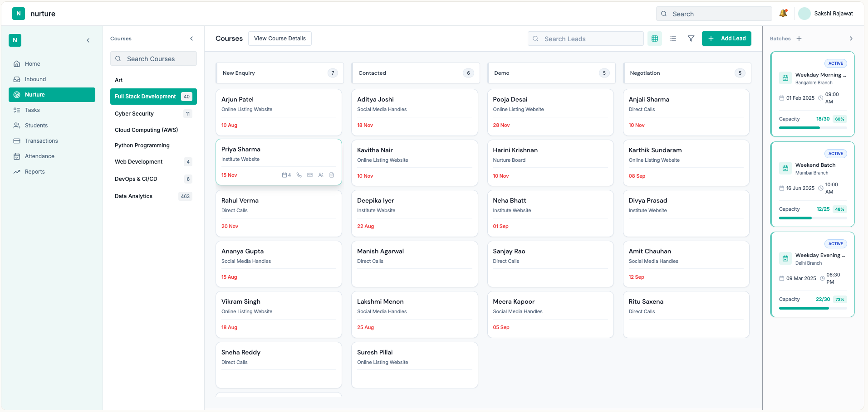The image size is (868, 412).
Task: Open Ritu Saxena lead card
Action: (686, 315)
